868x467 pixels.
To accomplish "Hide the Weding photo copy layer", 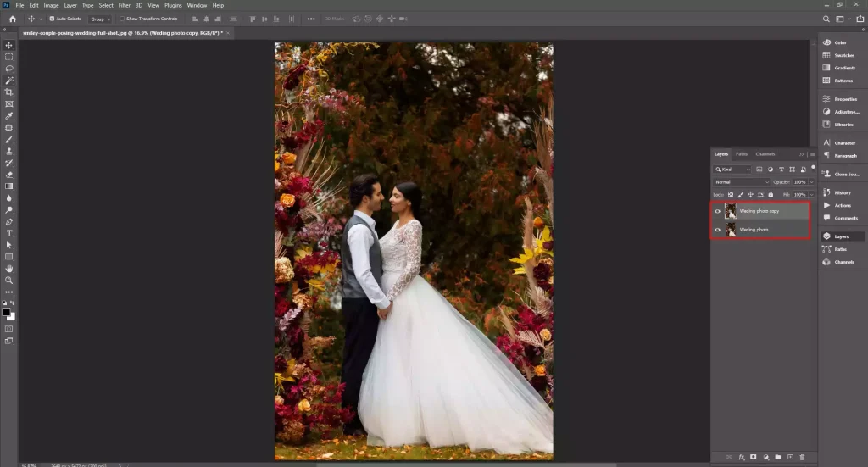I will 717,211.
